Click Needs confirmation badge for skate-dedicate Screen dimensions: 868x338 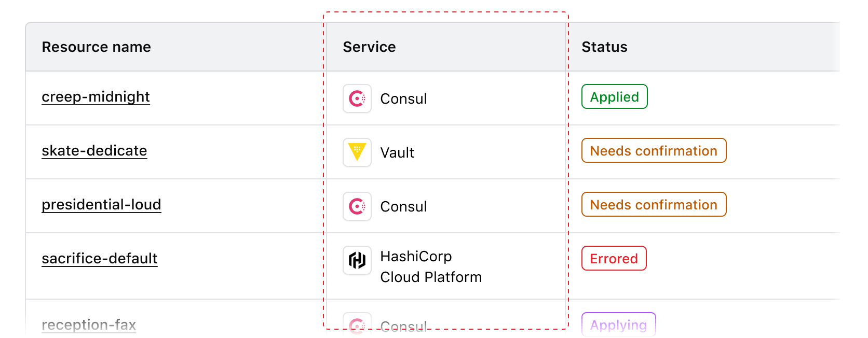(x=654, y=151)
